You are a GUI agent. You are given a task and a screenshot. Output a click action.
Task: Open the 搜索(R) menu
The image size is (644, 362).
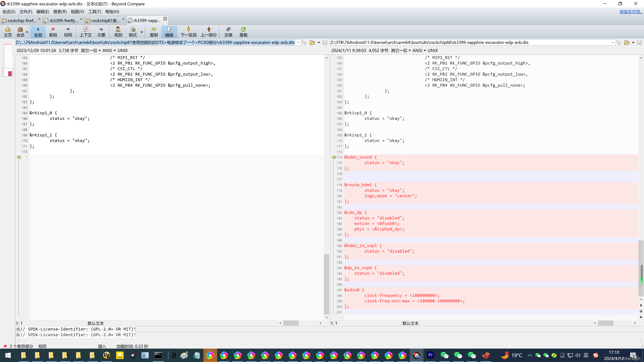(x=60, y=12)
